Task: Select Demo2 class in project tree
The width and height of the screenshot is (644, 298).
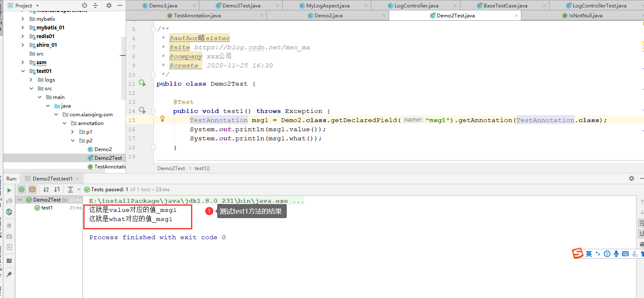Action: point(99,149)
